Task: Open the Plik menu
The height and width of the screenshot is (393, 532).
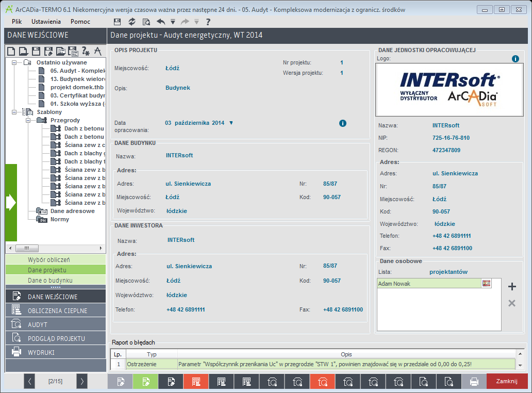Action: 16,22
